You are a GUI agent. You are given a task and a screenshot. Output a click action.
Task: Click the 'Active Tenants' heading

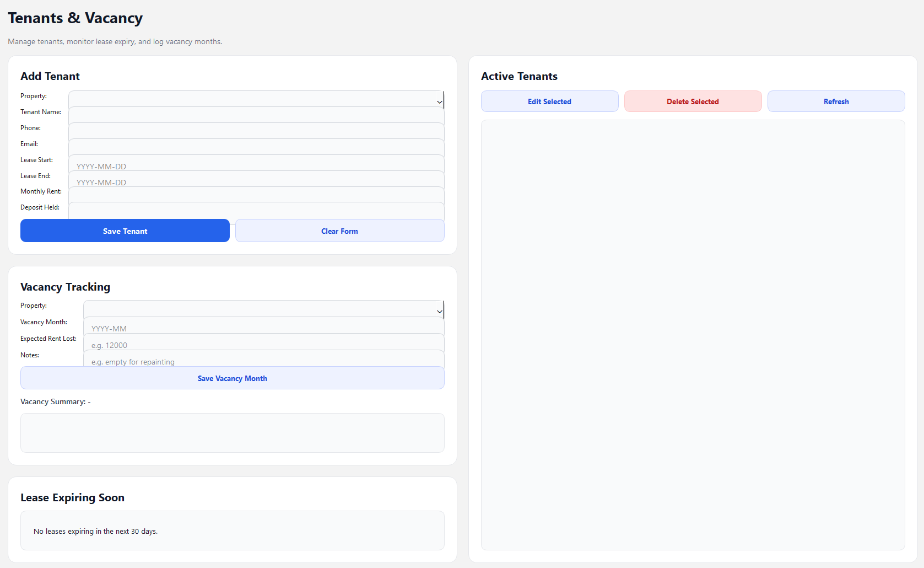(x=520, y=76)
